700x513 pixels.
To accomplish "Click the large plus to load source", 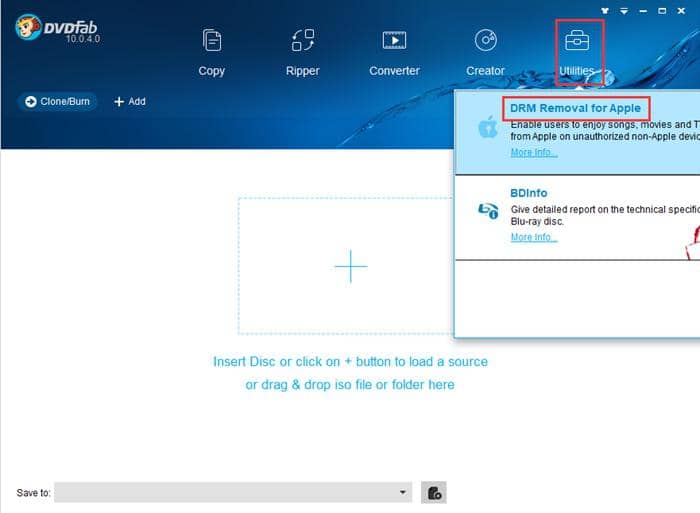I will [x=351, y=266].
